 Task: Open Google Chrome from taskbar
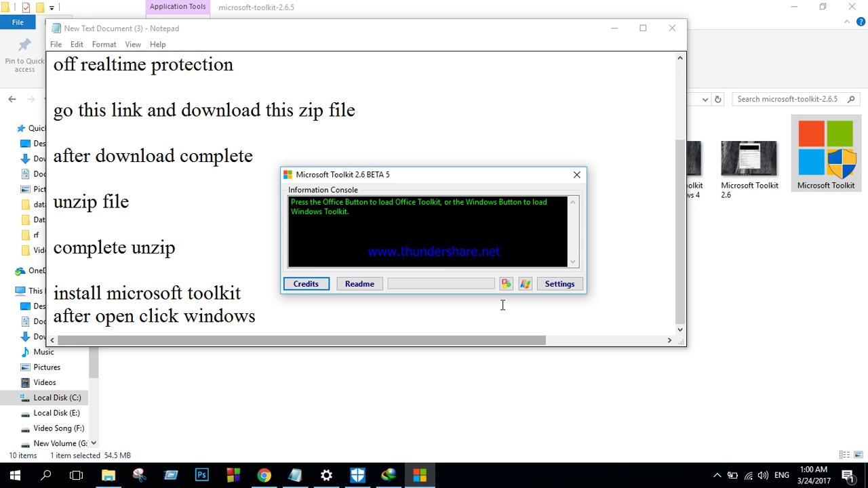(x=264, y=475)
